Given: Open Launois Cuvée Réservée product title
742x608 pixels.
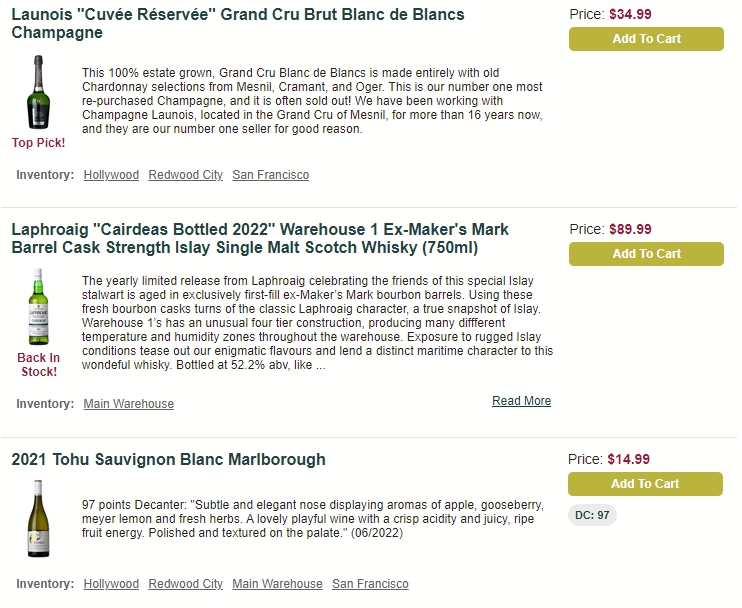Looking at the screenshot, I should (x=238, y=23).
